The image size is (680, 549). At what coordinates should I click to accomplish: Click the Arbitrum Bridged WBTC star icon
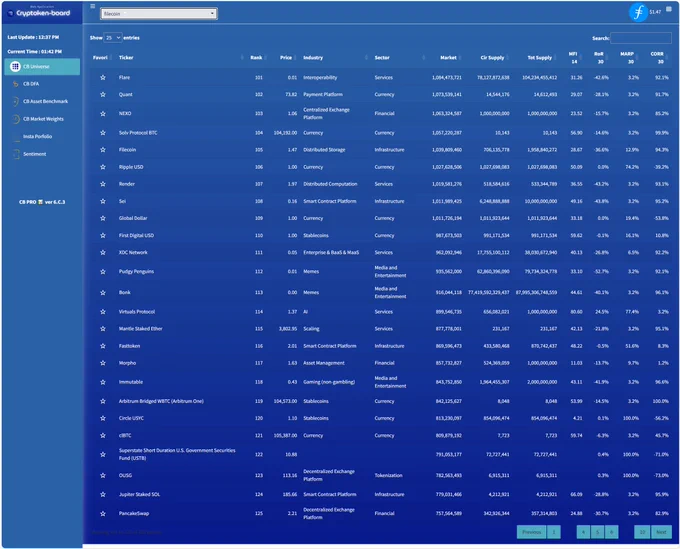click(x=103, y=401)
